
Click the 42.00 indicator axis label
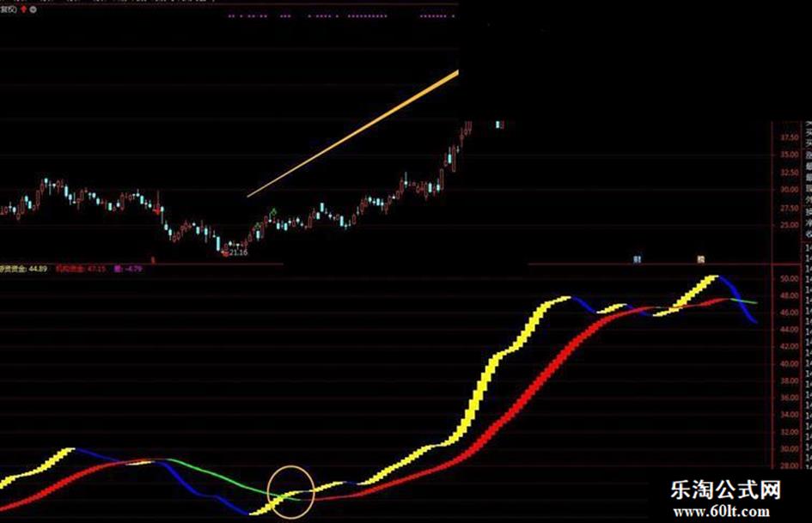tap(789, 346)
